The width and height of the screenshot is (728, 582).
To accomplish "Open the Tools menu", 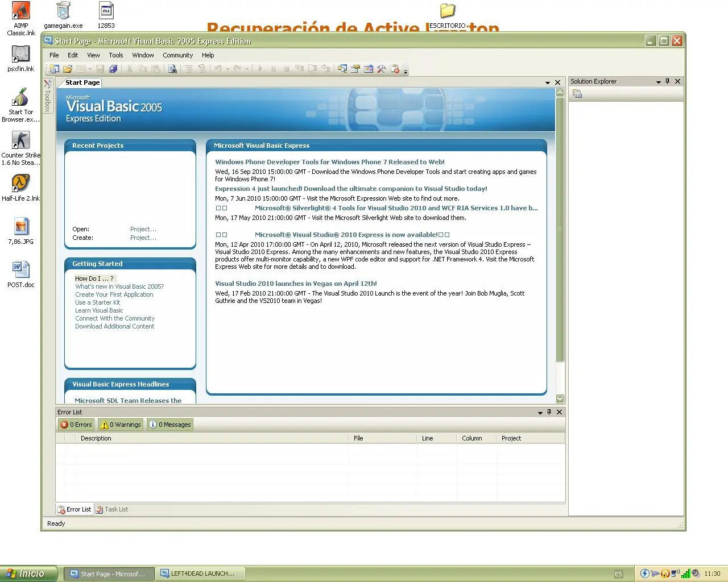I will click(x=116, y=55).
